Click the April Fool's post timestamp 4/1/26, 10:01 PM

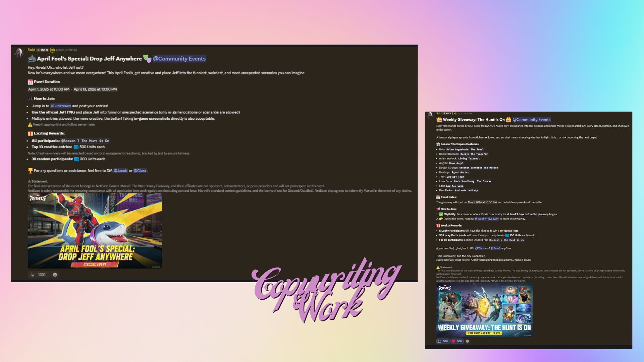[x=66, y=50]
